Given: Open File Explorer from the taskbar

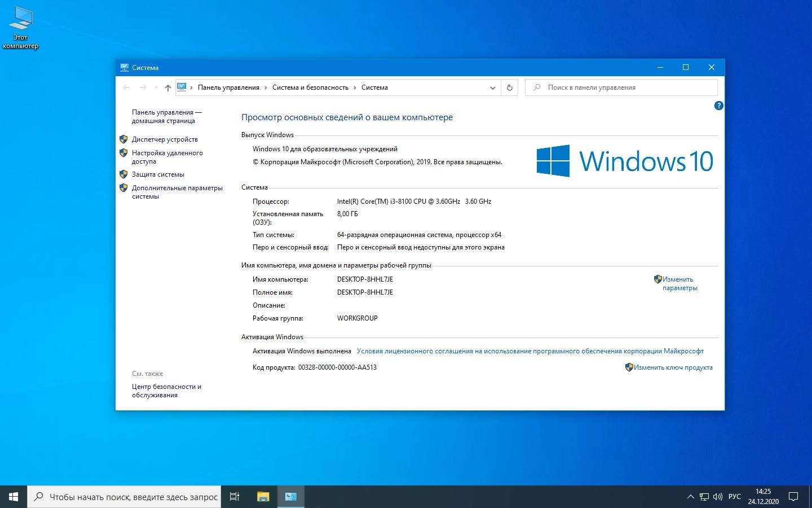Looking at the screenshot, I should pos(263,497).
